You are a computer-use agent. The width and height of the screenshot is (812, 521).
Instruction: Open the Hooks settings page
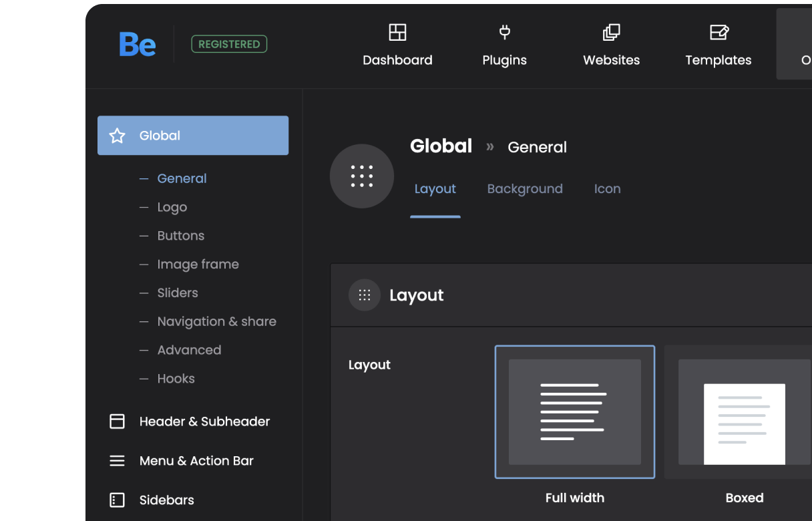(176, 379)
